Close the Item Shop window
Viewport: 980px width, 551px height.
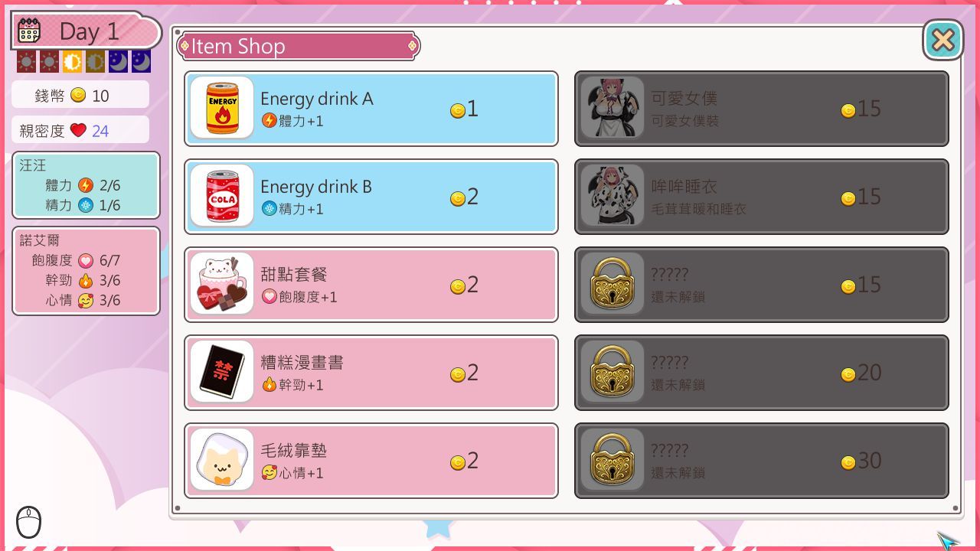(x=943, y=40)
